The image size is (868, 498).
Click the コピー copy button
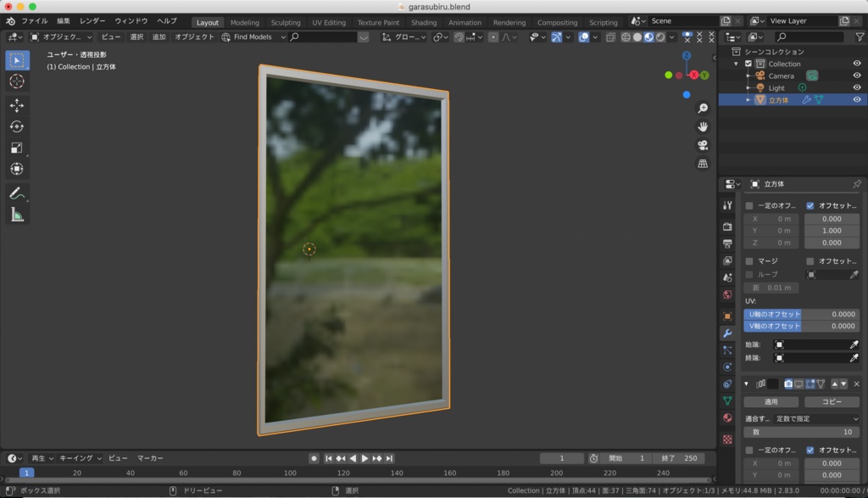(832, 401)
